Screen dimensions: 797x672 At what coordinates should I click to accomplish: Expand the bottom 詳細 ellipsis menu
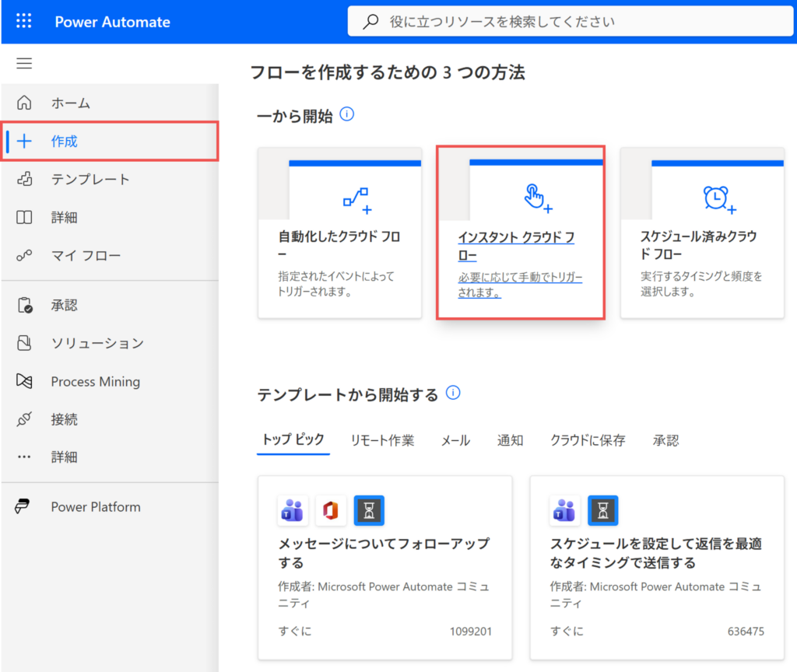(x=24, y=457)
